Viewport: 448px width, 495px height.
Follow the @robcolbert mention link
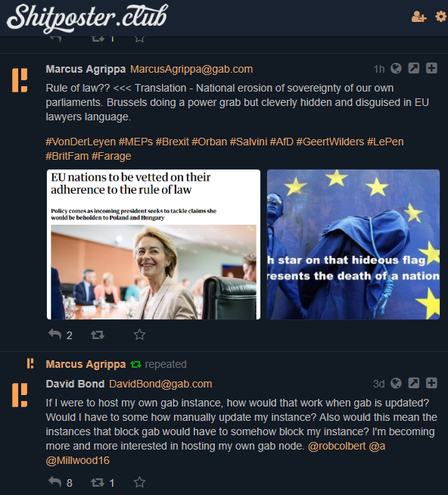pos(337,446)
